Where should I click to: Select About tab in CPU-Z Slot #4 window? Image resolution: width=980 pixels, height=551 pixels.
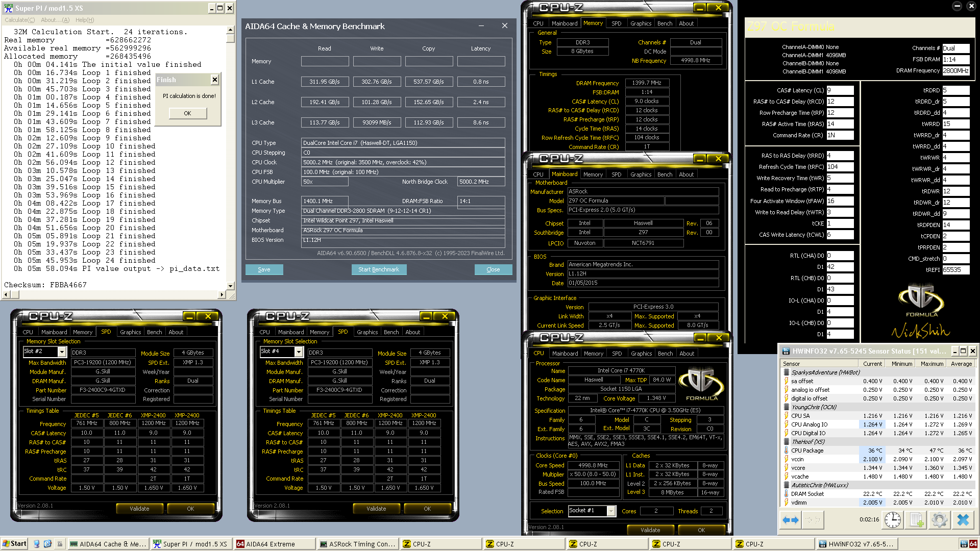[x=413, y=332]
